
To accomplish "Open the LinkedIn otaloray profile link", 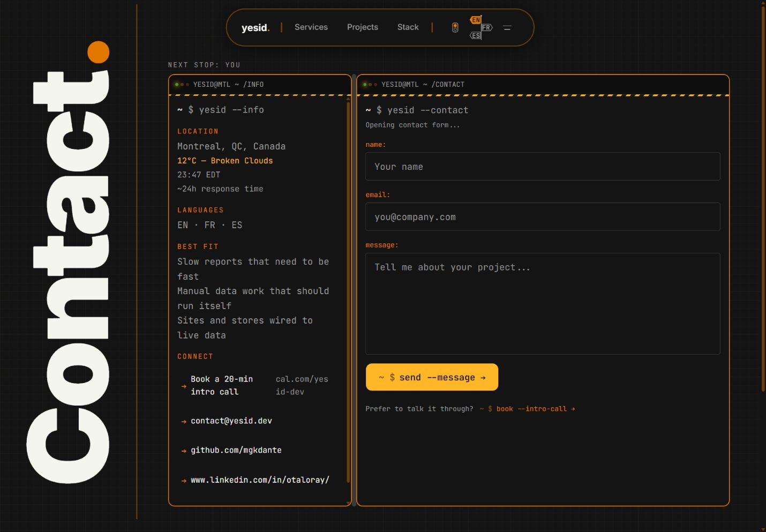I will [x=260, y=480].
